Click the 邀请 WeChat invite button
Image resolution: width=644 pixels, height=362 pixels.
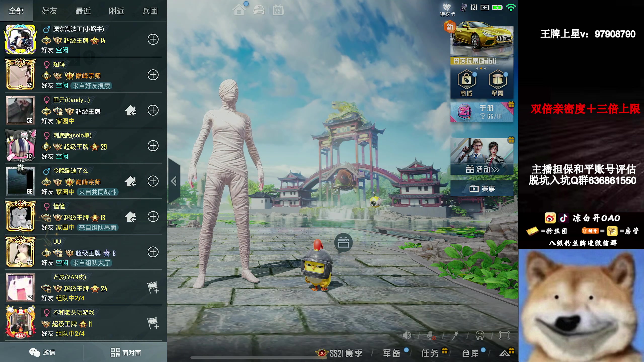pos(42,352)
